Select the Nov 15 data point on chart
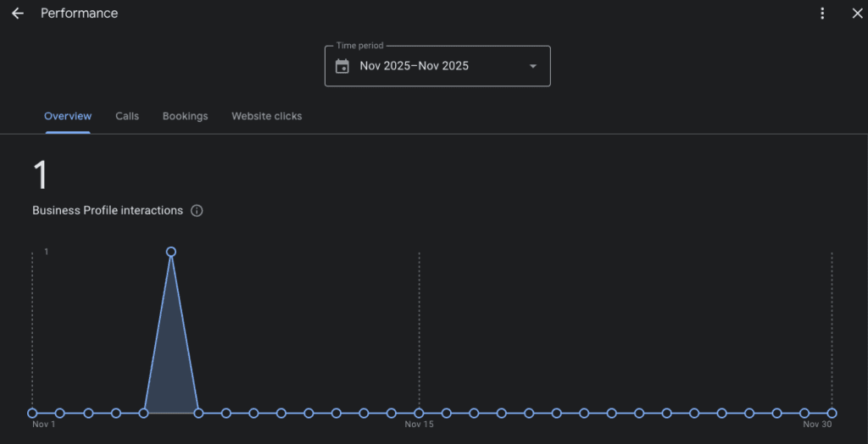Viewport: 868px width, 444px height. pos(419,413)
